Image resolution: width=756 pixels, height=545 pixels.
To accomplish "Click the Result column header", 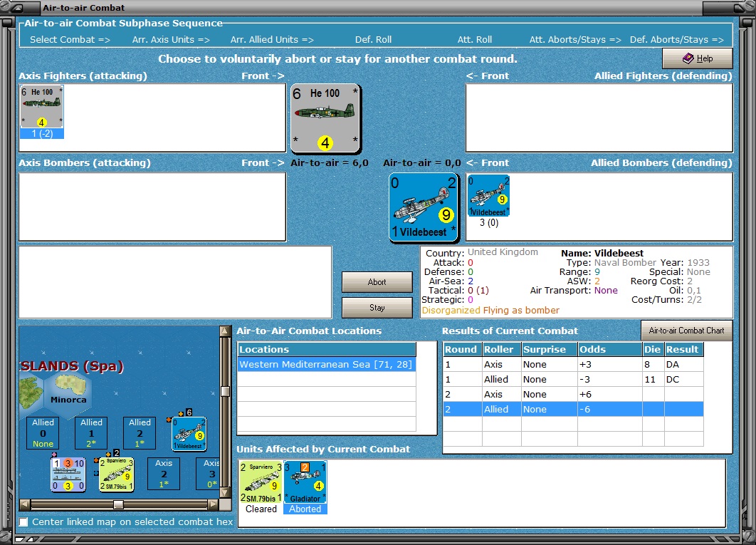I will click(x=683, y=349).
